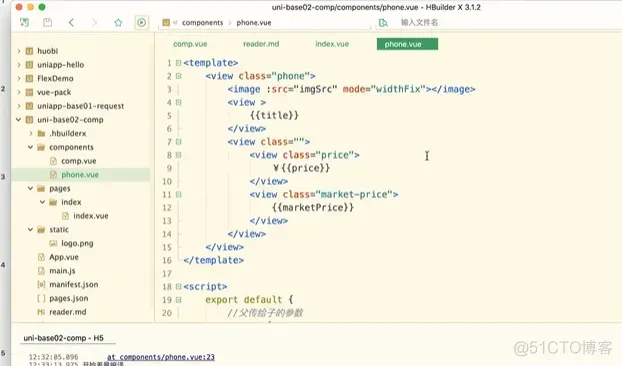
Task: Click the pages.json bracket icon
Action: (41, 298)
